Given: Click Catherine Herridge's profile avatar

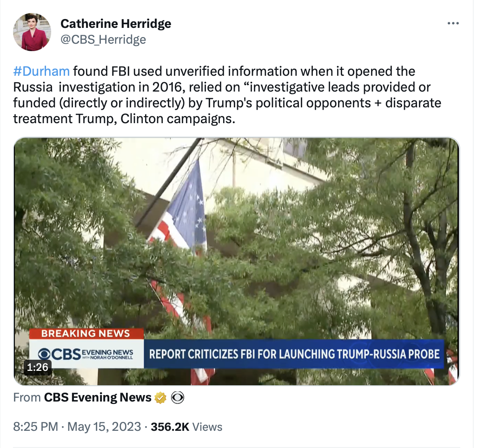Looking at the screenshot, I should (32, 32).
